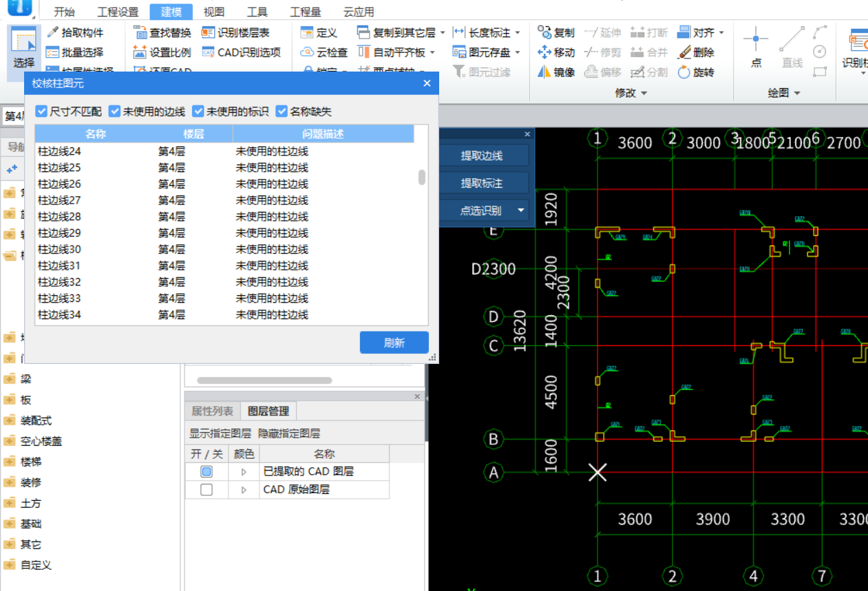Image resolution: width=868 pixels, height=591 pixels.
Task: Switch to the 属性列表 tab
Action: [212, 411]
